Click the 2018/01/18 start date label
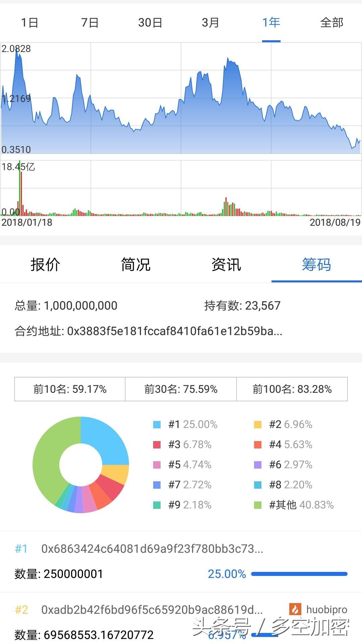The width and height of the screenshot is (362, 644). pos(27,222)
